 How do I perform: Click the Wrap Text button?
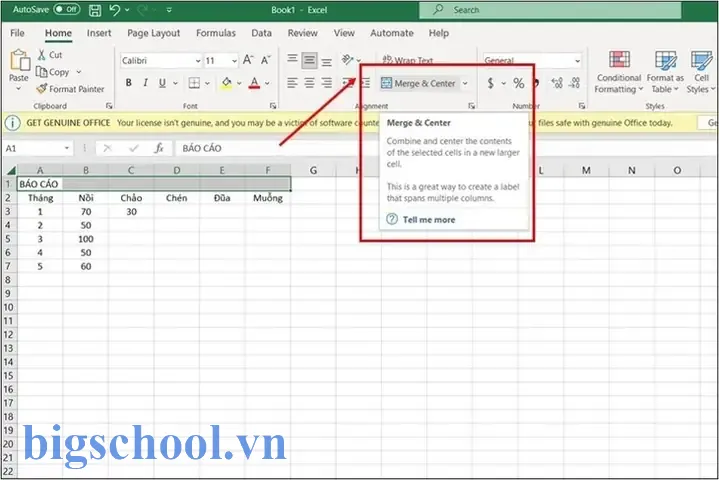408,60
